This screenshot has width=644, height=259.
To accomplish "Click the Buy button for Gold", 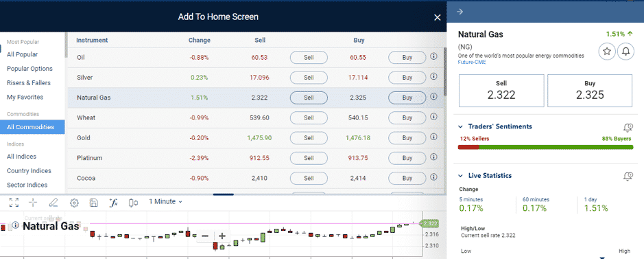I will [x=407, y=138].
